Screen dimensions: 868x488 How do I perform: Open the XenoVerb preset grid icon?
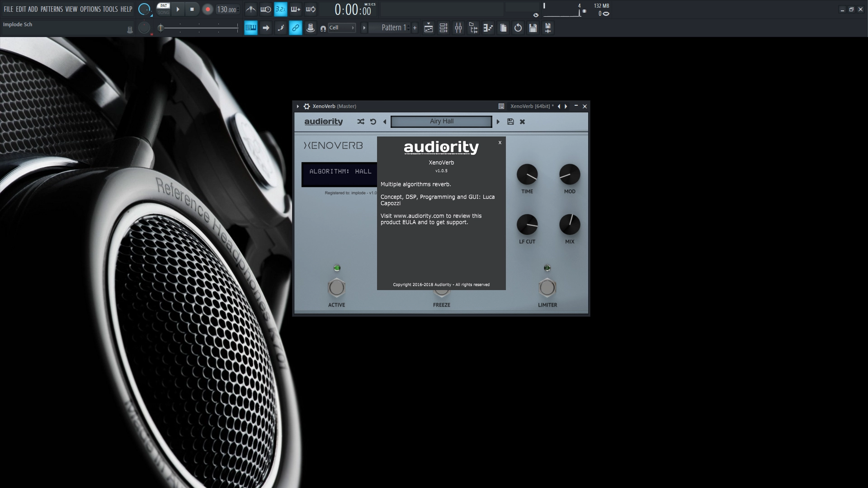click(501, 106)
